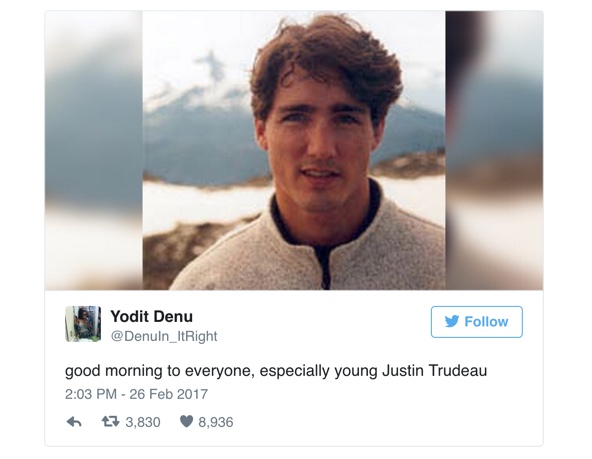
Task: Like the tweet with the heart icon
Action: 187,421
